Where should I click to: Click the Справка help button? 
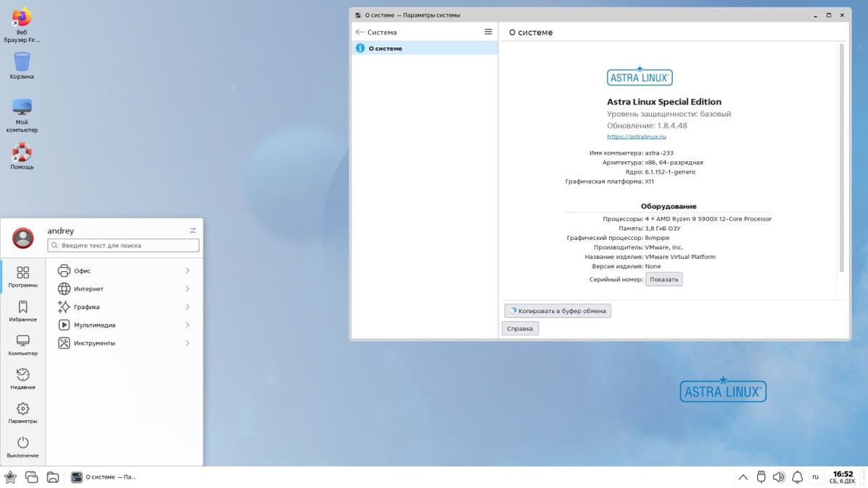(520, 328)
